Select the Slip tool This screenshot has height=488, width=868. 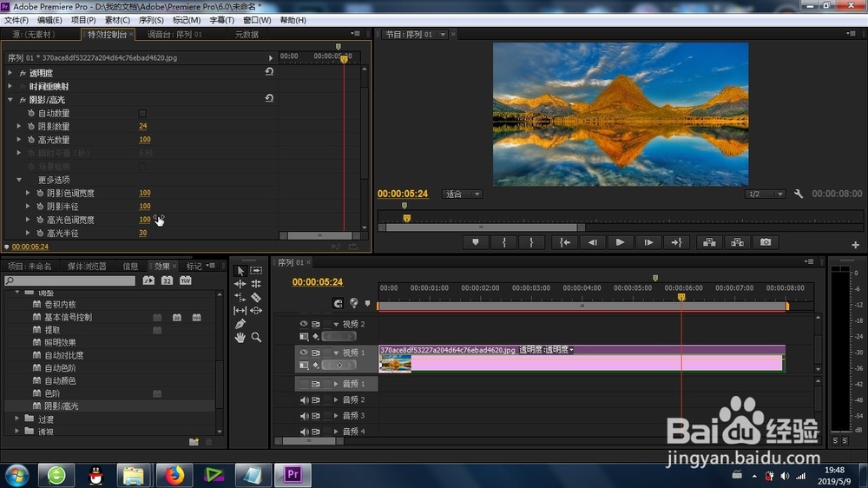[x=240, y=311]
